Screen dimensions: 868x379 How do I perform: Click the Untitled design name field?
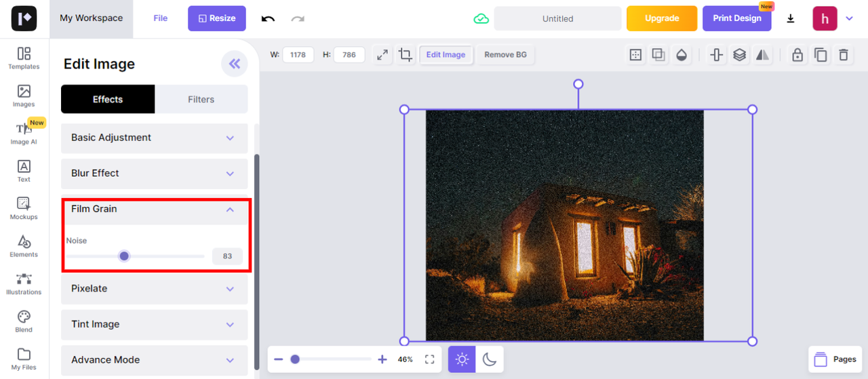(557, 18)
